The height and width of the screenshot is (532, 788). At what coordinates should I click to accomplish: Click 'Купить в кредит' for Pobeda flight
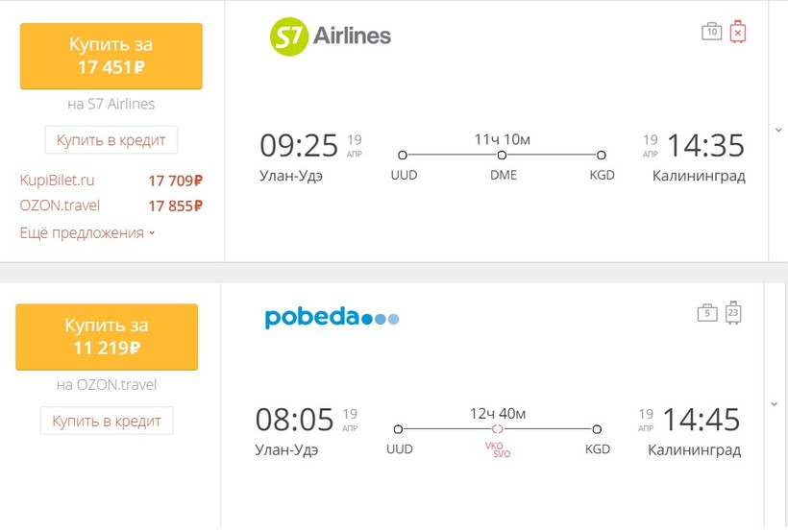(x=107, y=421)
